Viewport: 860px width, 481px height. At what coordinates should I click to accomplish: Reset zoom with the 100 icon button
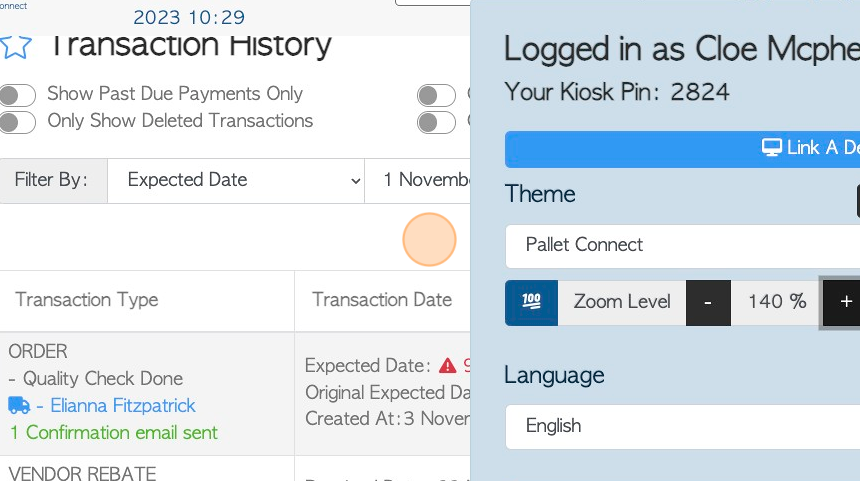[531, 303]
